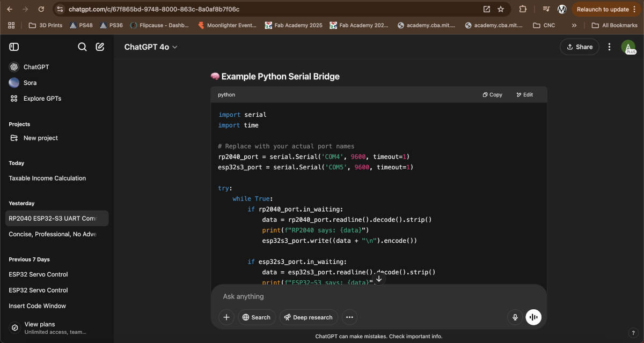Open the Taxable Income Calculation chat
The height and width of the screenshot is (343, 644).
click(x=57, y=178)
